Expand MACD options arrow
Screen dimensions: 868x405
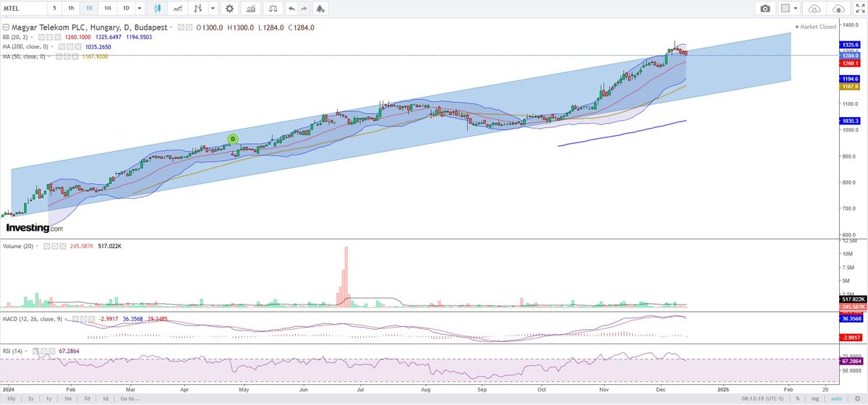65,319
